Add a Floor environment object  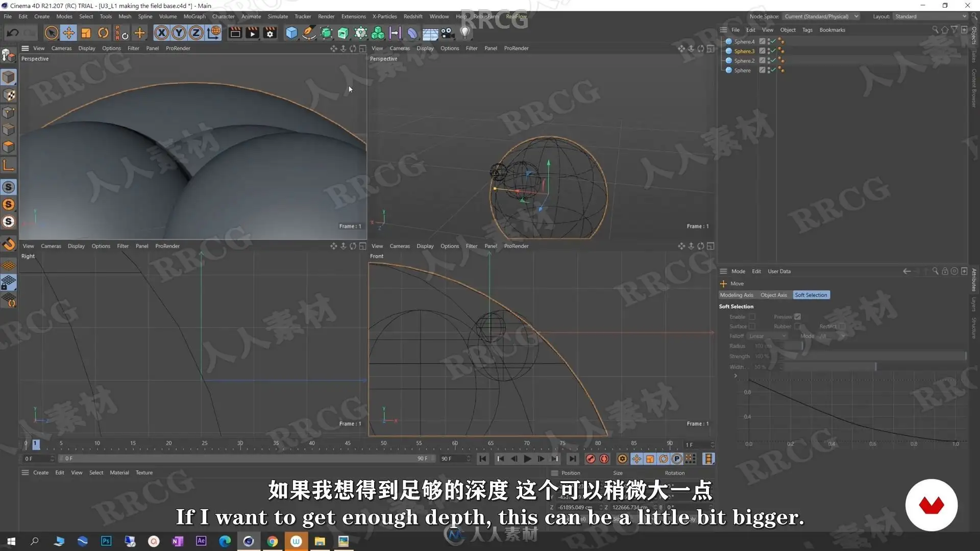pyautogui.click(x=430, y=33)
